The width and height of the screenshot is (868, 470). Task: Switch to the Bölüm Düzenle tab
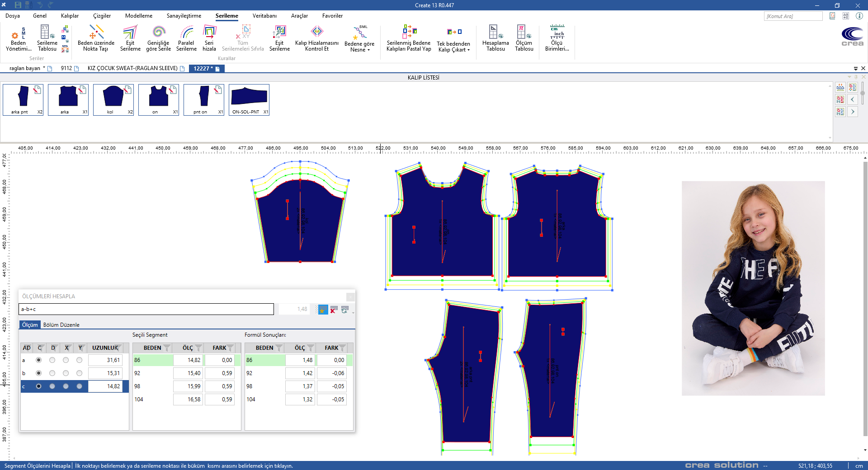coord(61,325)
